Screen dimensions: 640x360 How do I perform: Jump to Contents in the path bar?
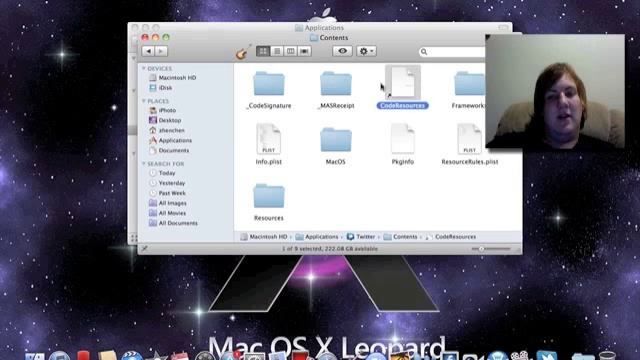pyautogui.click(x=400, y=237)
